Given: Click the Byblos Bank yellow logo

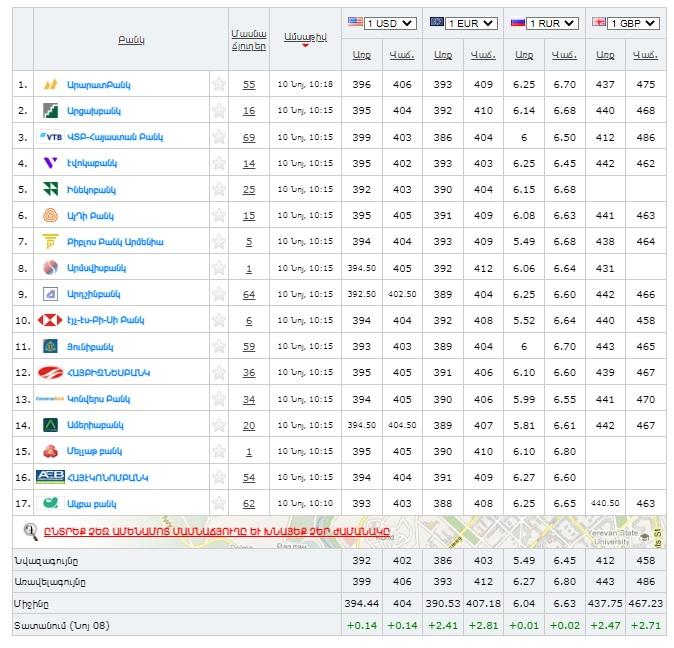Looking at the screenshot, I should pyautogui.click(x=50, y=242).
